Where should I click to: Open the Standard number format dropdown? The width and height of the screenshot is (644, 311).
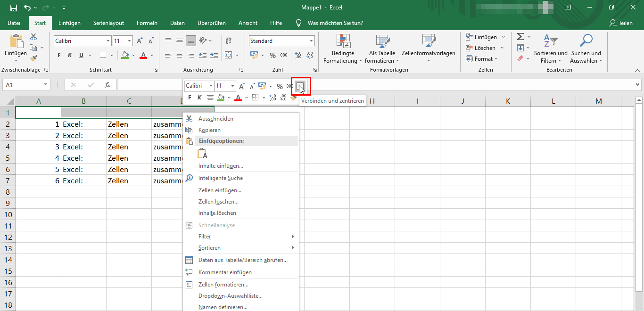311,41
